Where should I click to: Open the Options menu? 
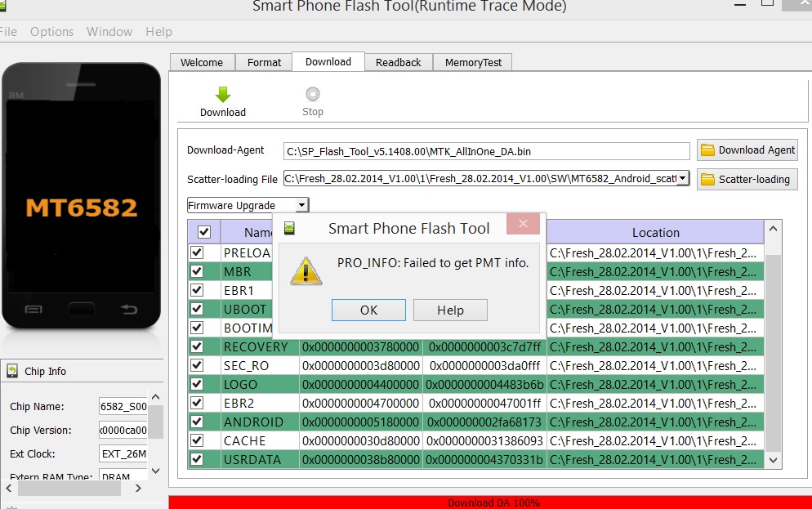tap(52, 32)
